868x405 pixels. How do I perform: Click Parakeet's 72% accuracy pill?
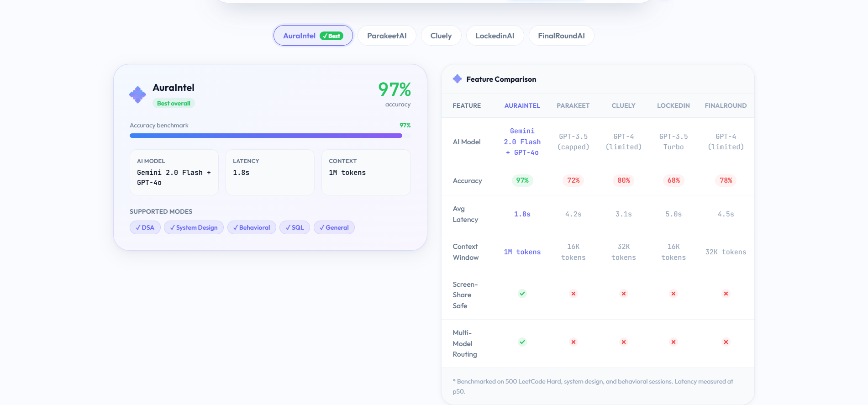tap(573, 180)
